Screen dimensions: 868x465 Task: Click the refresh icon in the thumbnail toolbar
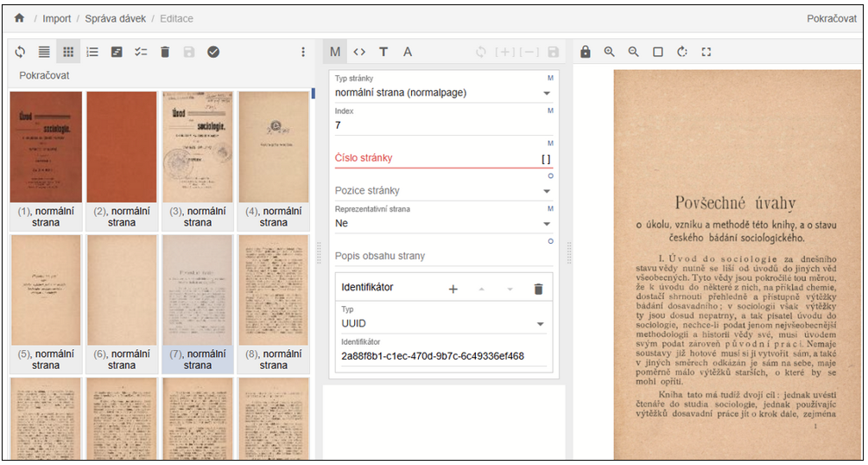tap(20, 52)
